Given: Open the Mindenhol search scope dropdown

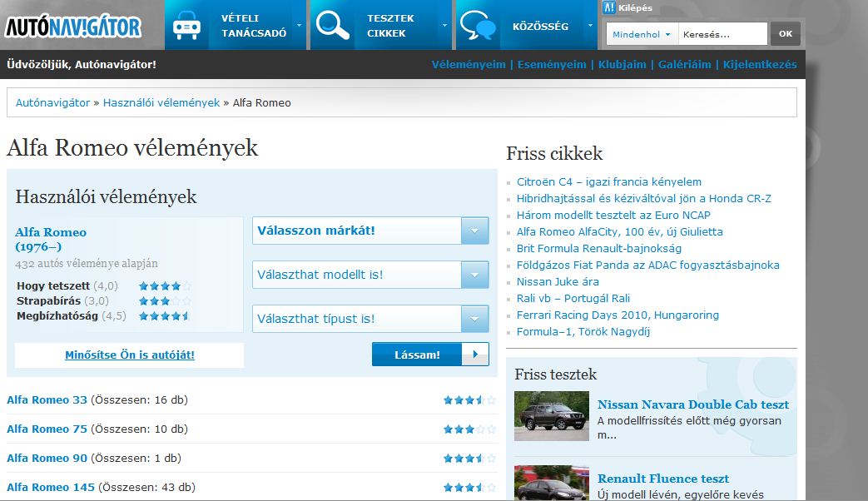Looking at the screenshot, I should (x=642, y=34).
